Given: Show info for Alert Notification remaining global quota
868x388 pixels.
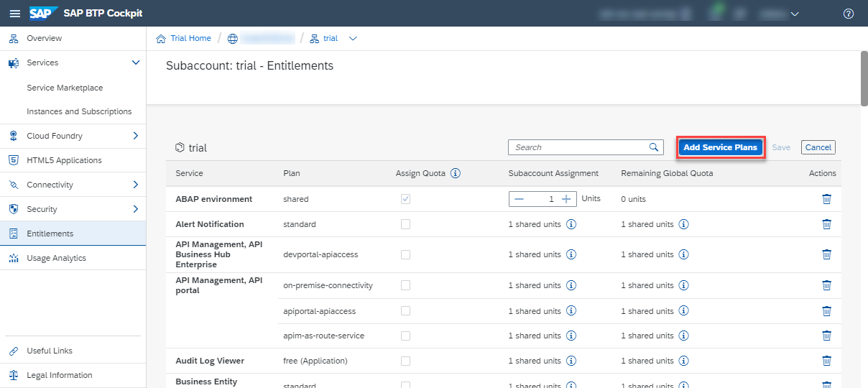Looking at the screenshot, I should tap(684, 224).
